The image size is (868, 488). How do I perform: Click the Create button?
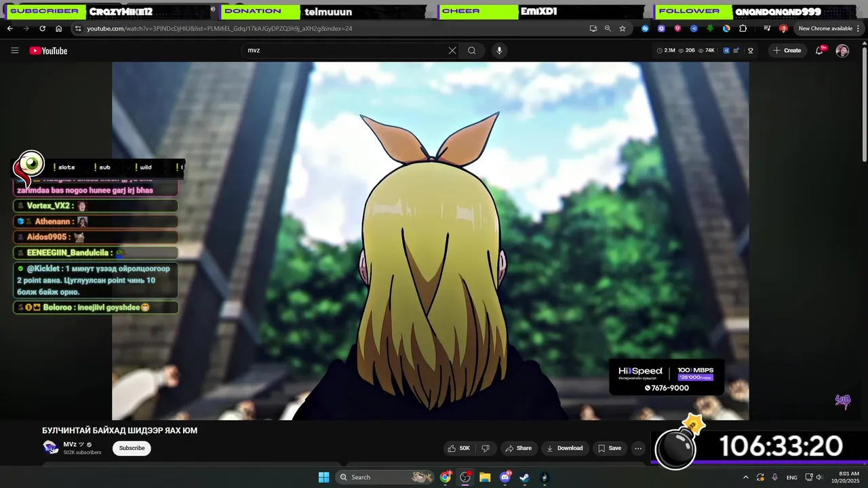coord(787,50)
